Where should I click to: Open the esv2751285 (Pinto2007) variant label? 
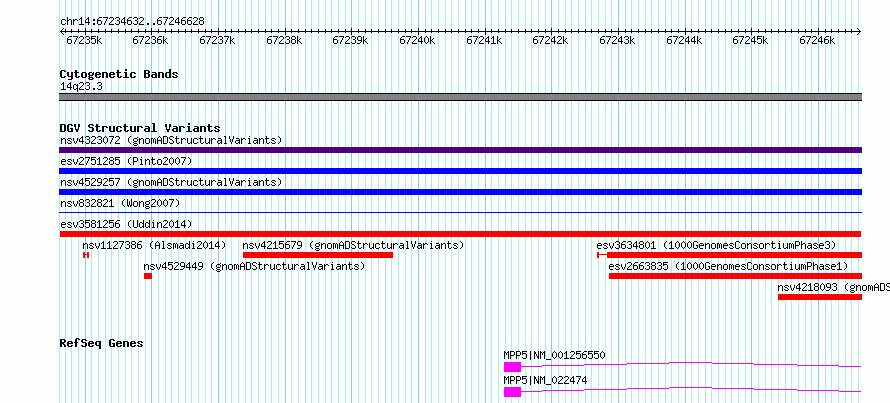(126, 161)
